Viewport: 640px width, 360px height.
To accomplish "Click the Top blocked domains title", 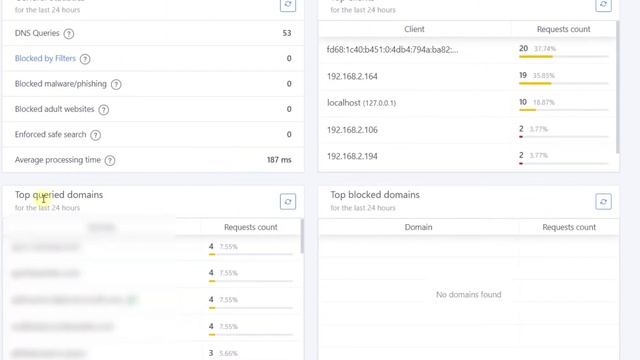I will pos(375,195).
